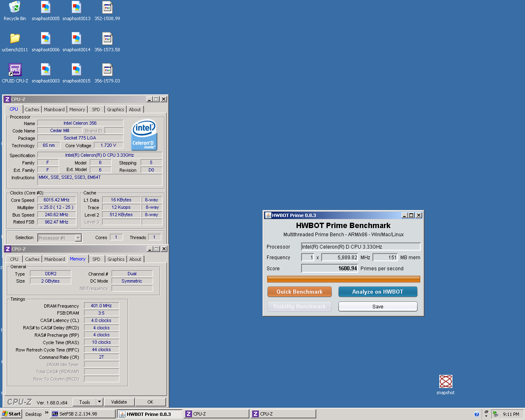Click the HWBOT Processor name field
This screenshot has width=525, height=420.
361,247
